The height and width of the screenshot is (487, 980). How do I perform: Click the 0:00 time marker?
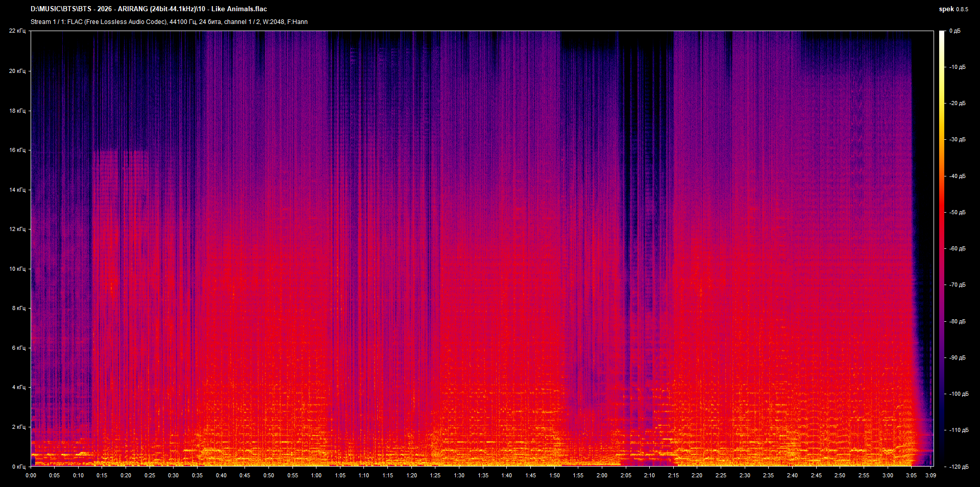pos(31,475)
